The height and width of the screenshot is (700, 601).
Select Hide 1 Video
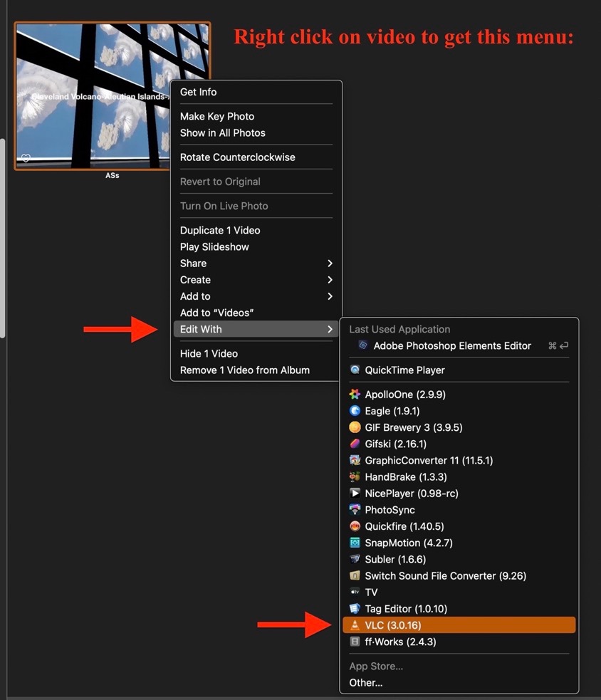pyautogui.click(x=209, y=354)
